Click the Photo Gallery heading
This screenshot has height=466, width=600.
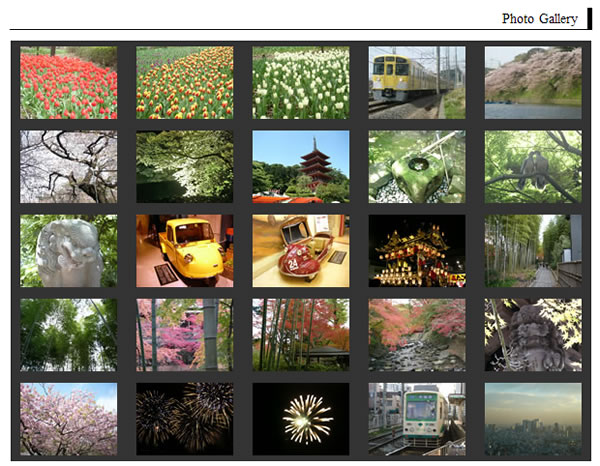pos(539,19)
